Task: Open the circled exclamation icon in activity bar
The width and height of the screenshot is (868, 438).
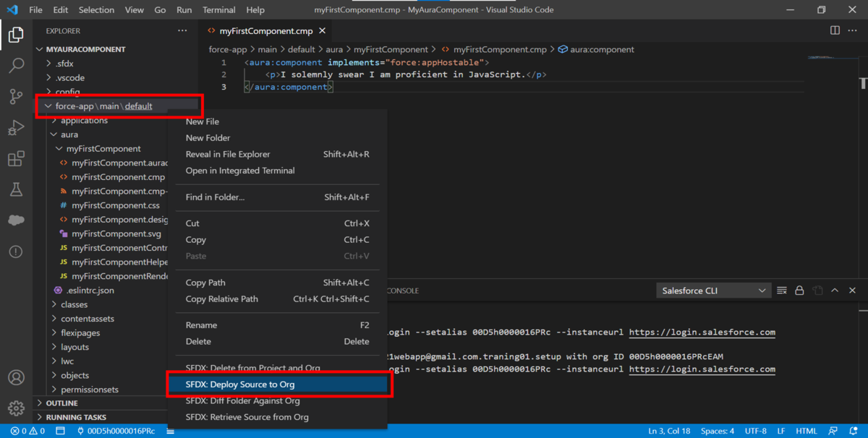Action: 16,252
